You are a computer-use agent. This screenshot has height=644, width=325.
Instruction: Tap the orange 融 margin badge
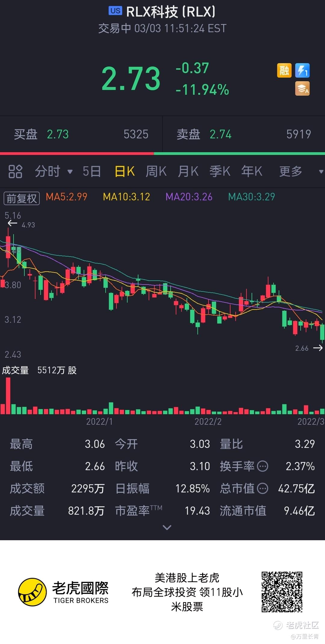tap(284, 71)
